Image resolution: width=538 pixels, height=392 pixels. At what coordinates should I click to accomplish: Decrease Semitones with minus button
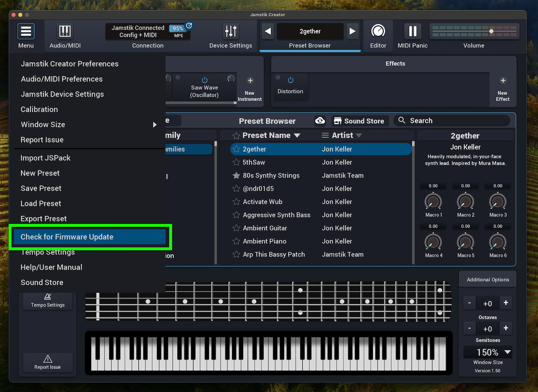[x=469, y=328]
